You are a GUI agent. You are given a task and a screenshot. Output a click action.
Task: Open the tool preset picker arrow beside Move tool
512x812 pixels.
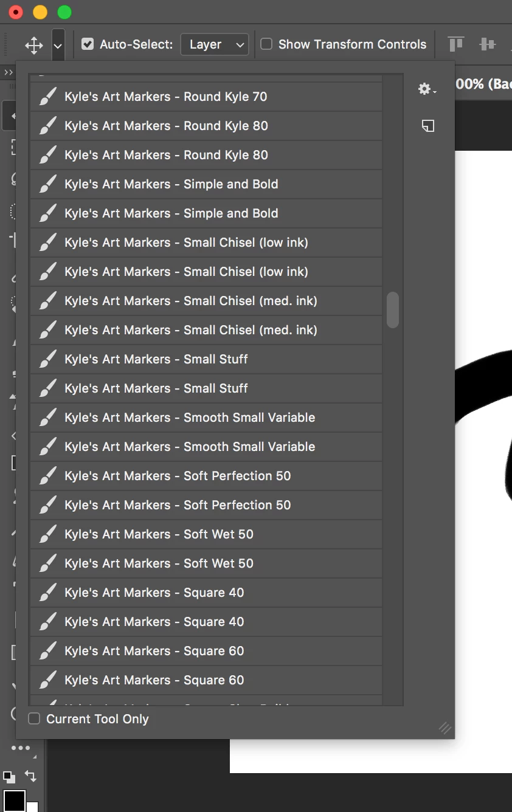(x=58, y=45)
